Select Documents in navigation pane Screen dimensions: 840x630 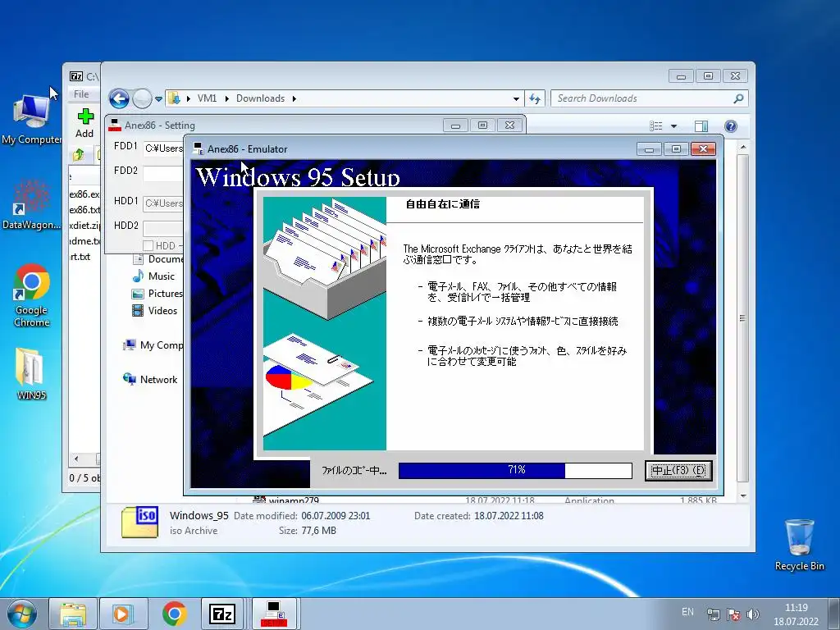click(x=157, y=259)
